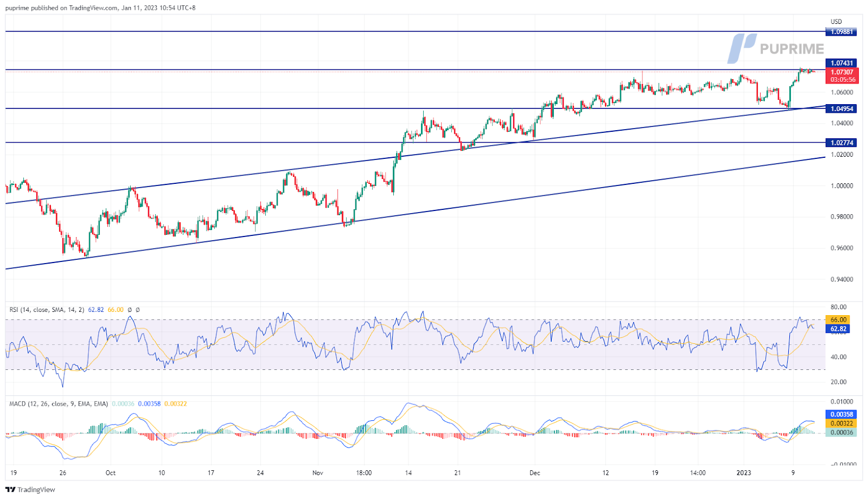Screen dimensions: 868x499
Task: Click the puprime published on TradingView.com header
Action: point(100,8)
